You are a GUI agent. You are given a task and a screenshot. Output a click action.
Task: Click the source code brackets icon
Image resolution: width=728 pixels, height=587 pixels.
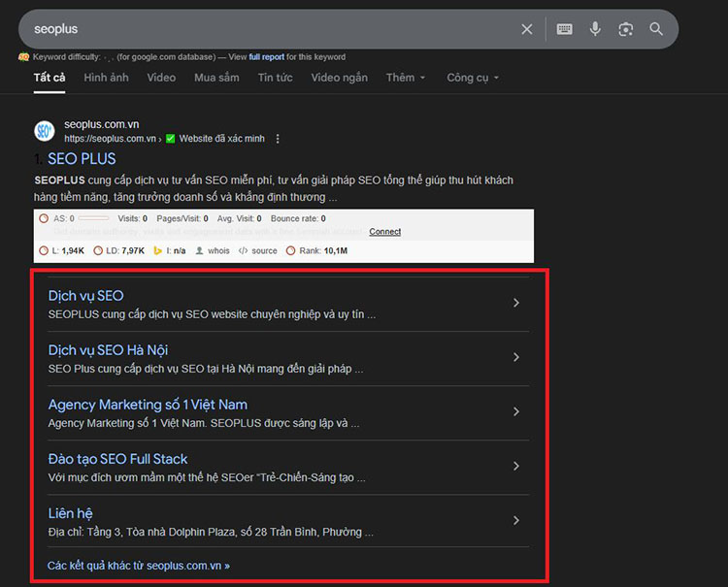pos(243,251)
